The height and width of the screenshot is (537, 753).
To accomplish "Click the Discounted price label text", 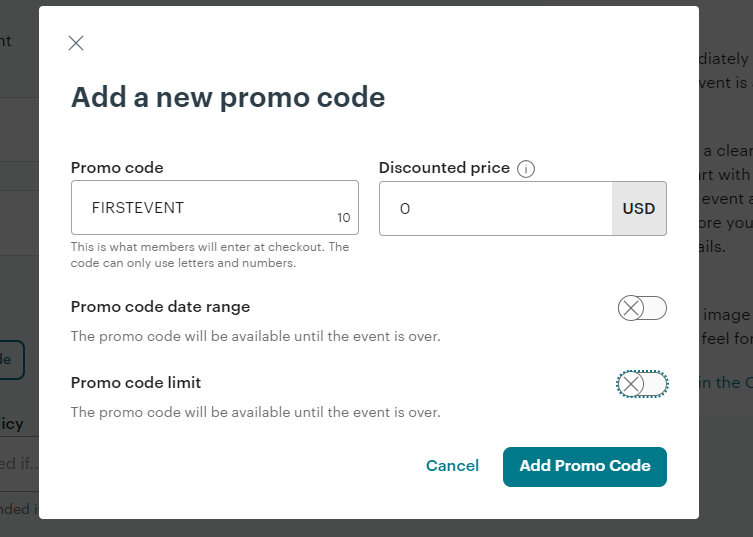I will [444, 168].
